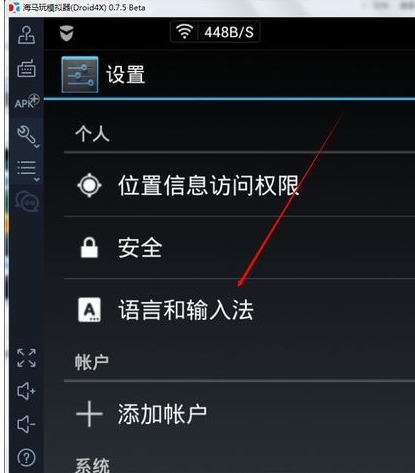Screen dimensions: 415x473
Task: Toggle fullscreen with the expand arrows icon
Action: click(x=26, y=358)
